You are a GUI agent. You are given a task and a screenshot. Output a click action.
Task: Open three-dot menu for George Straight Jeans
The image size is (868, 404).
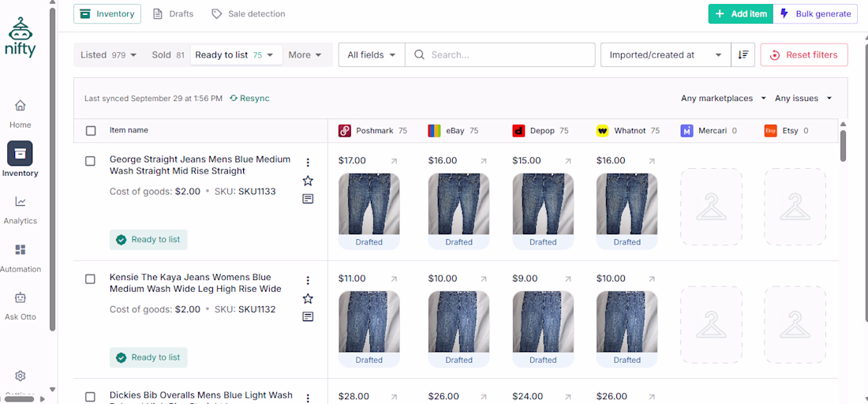pyautogui.click(x=309, y=163)
